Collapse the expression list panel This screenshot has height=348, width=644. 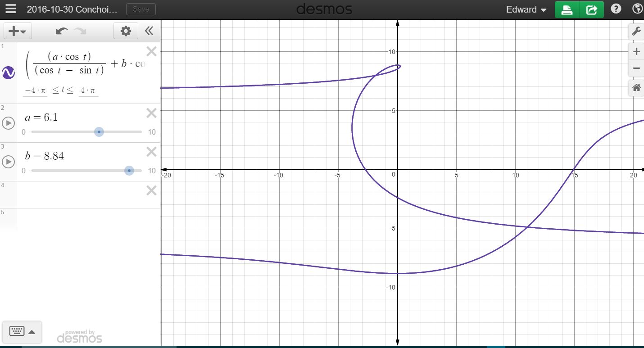[x=149, y=31]
